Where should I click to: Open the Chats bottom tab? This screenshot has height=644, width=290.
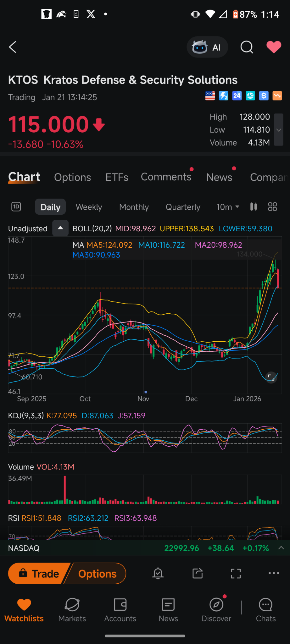(266, 610)
